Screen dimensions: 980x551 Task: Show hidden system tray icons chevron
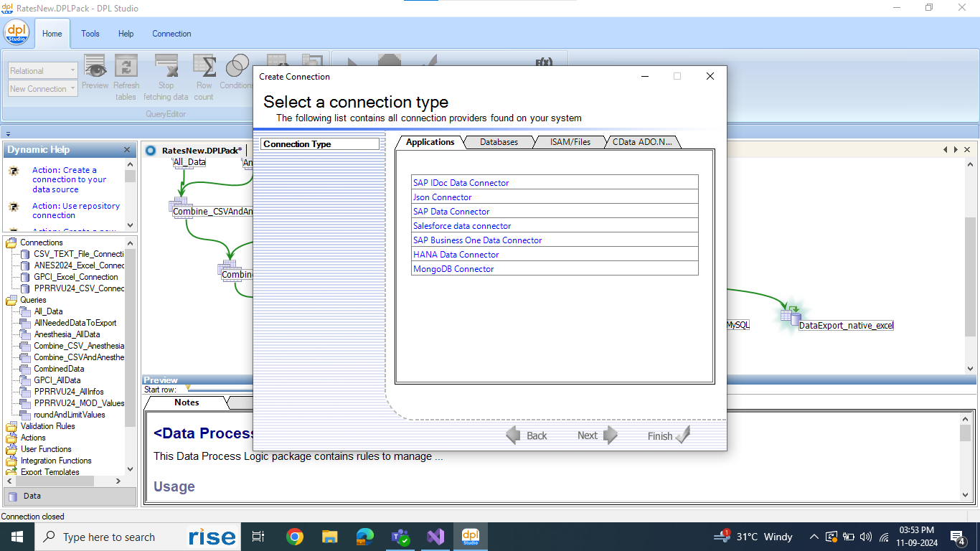(x=814, y=537)
